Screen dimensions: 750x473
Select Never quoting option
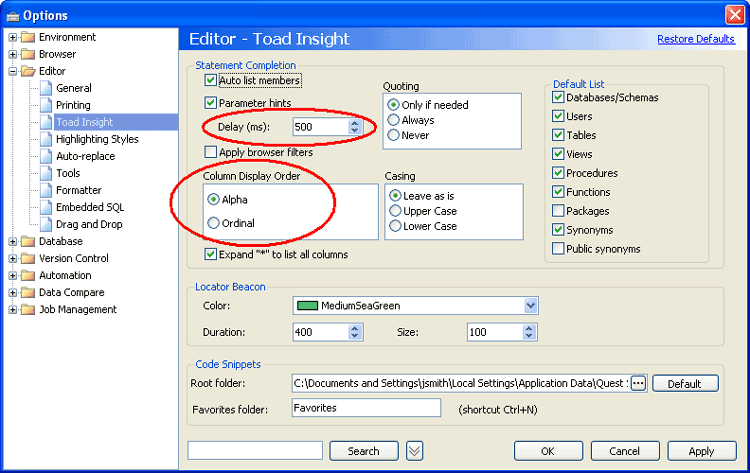pos(393,135)
